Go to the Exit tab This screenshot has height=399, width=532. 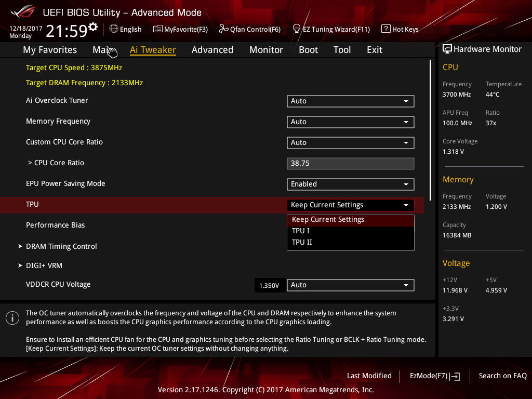[x=375, y=49]
